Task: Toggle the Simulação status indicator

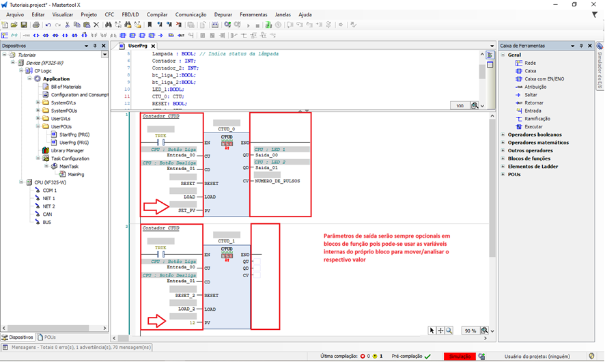Action: [459, 356]
